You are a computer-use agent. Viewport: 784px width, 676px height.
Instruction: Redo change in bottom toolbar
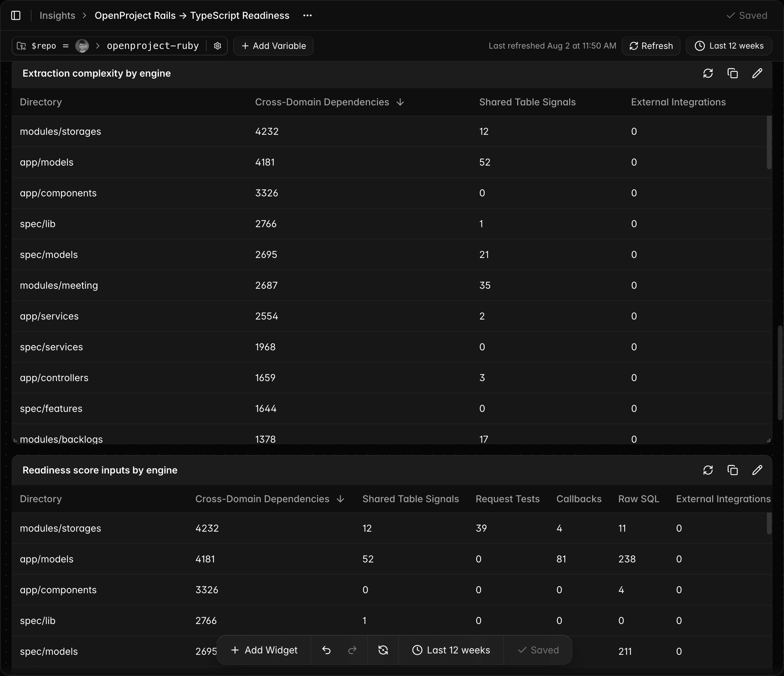pos(352,650)
